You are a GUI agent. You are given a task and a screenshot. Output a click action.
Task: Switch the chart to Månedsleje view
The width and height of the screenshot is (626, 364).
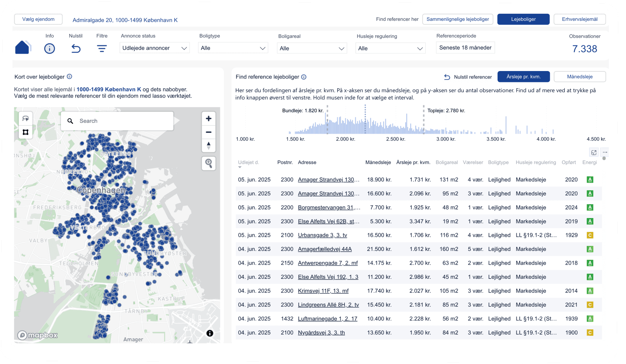click(x=580, y=76)
